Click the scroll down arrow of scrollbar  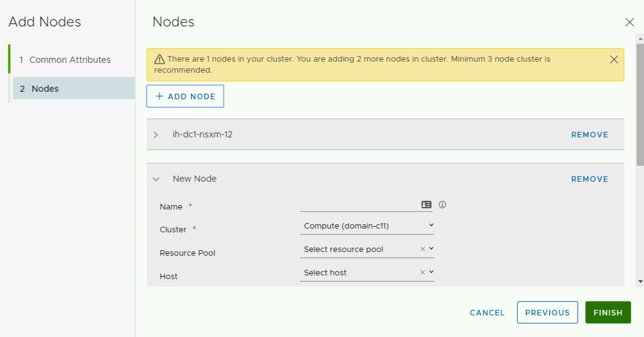[640, 281]
